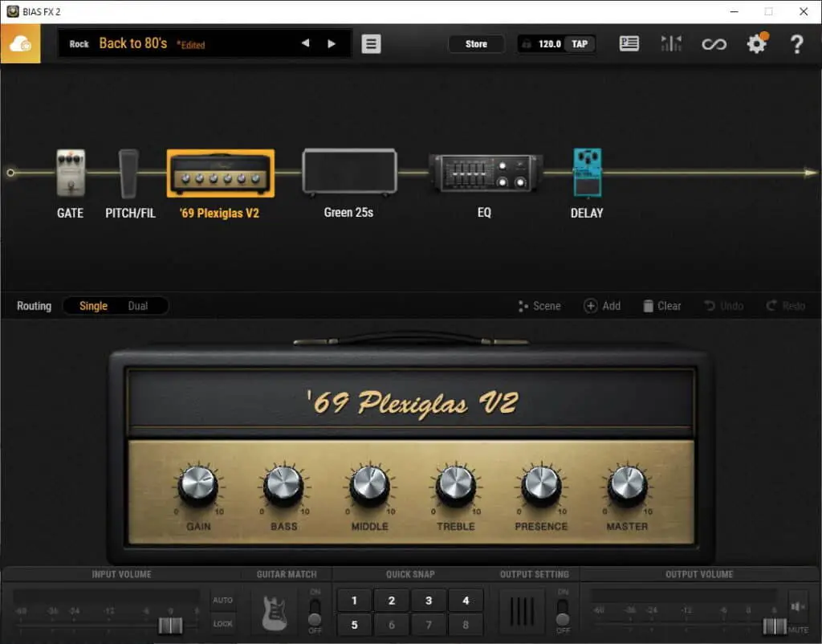Click the input volume slider handle
This screenshot has height=644, width=822.
pyautogui.click(x=170, y=625)
